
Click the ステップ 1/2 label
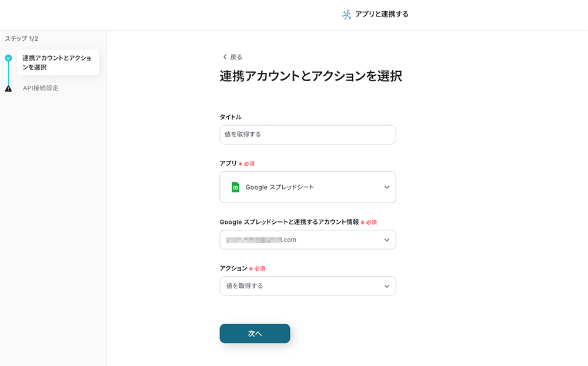point(22,39)
